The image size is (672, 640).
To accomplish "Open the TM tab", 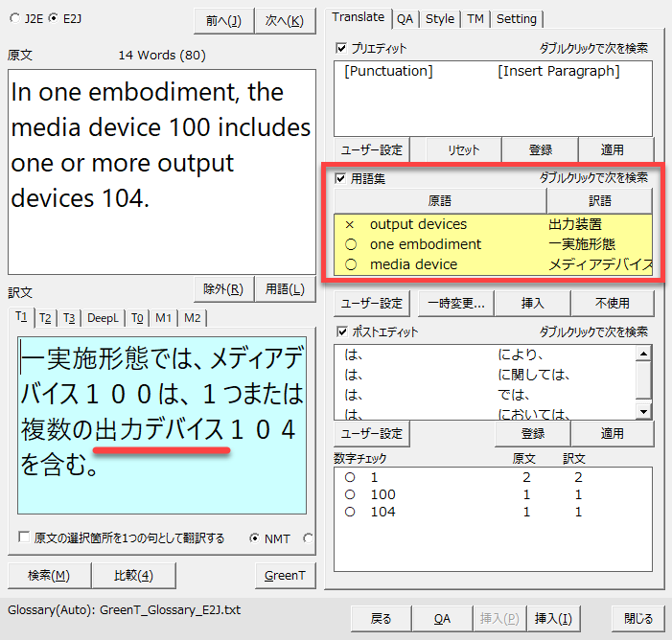I will point(475,18).
